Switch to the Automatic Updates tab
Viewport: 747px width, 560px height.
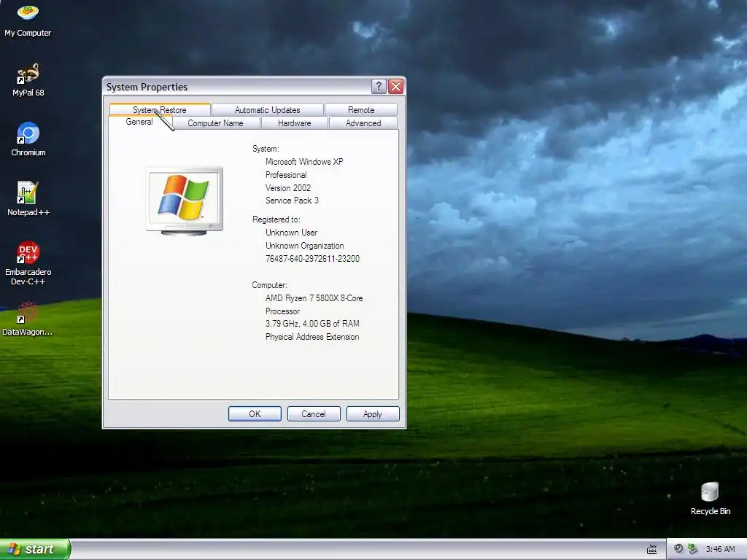click(x=267, y=109)
